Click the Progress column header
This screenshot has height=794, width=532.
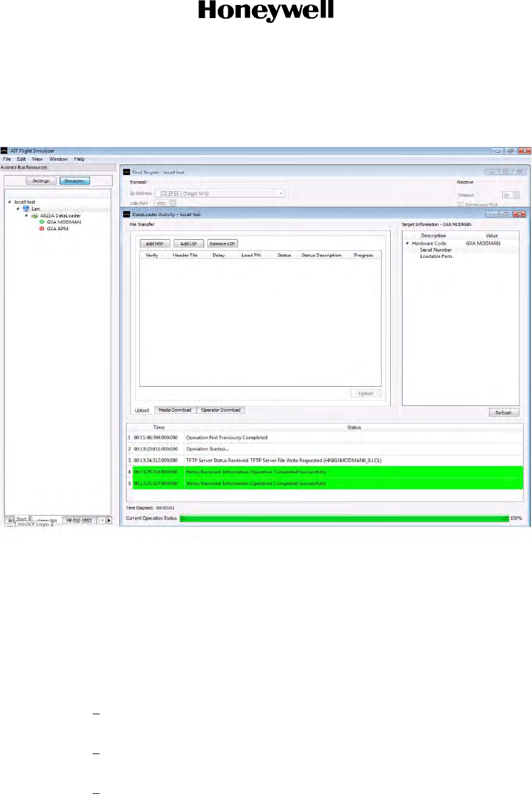coord(363,255)
